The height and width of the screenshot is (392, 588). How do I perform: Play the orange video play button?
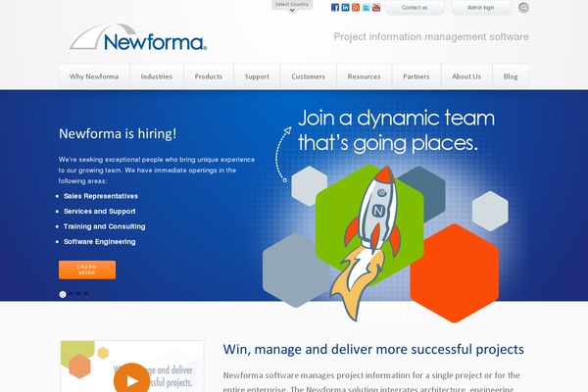[131, 379]
